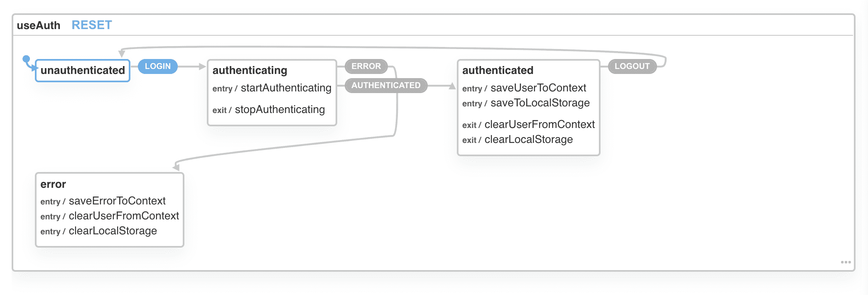Image resolution: width=868 pixels, height=295 pixels.
Task: Click the AUTHENTICATED event label
Action: pos(386,85)
